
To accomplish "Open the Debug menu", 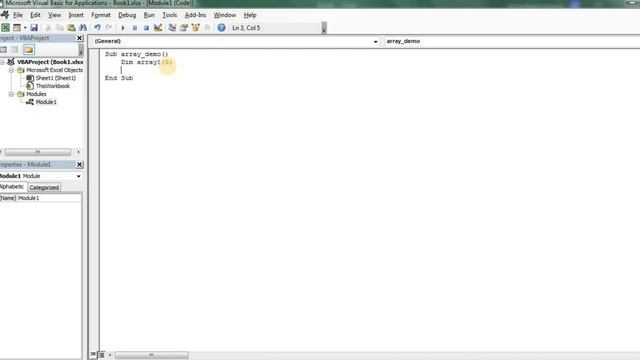I will (127, 15).
